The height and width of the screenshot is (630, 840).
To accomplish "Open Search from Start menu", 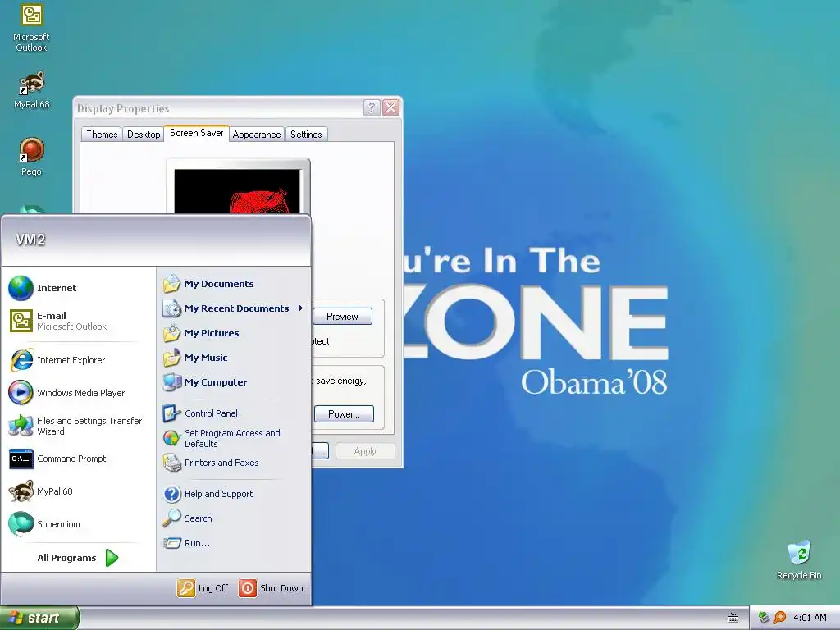I will (x=234, y=518).
